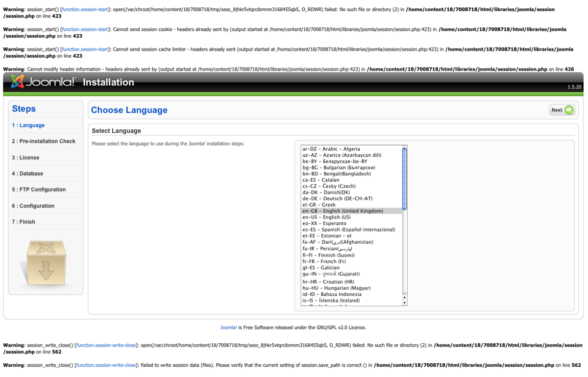Choose 'bg-BG - Bulgarian' language

pos(351,167)
